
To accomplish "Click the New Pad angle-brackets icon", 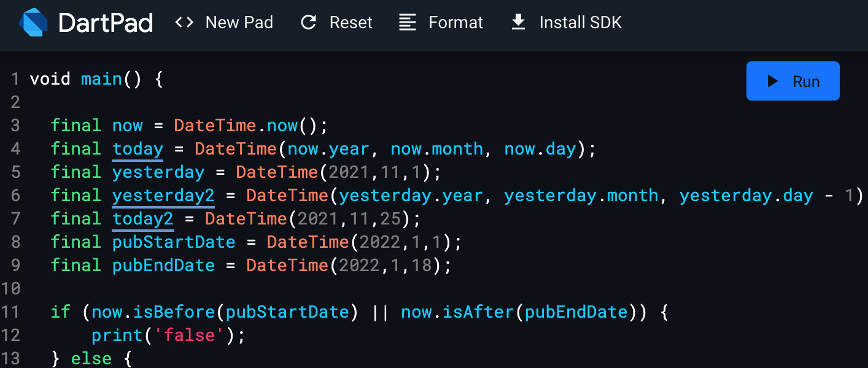I will [x=184, y=23].
